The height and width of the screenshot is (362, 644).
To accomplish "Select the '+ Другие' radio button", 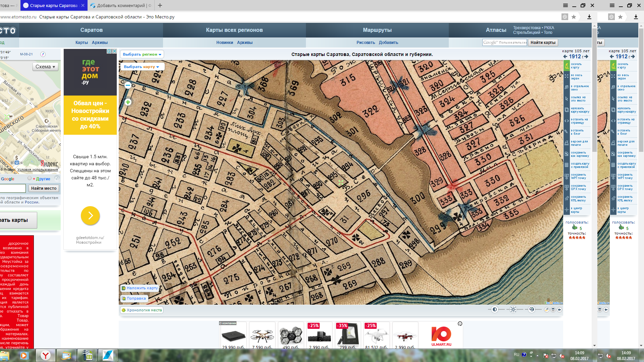I will point(30,178).
